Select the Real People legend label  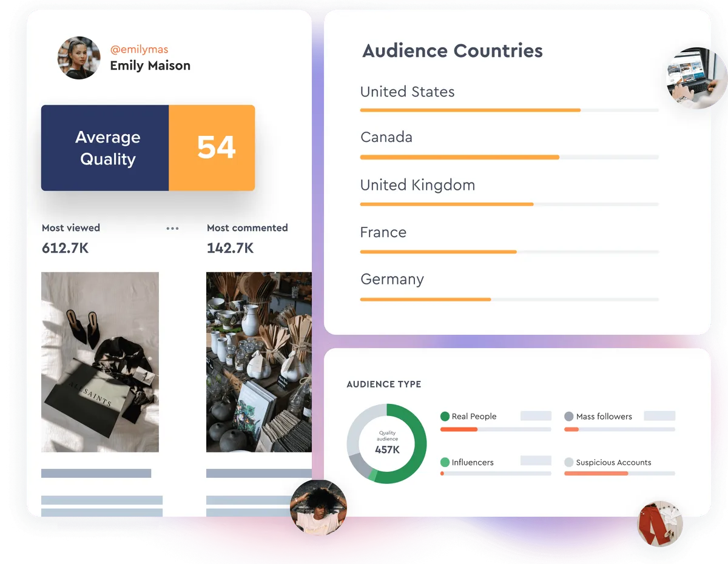point(474,417)
